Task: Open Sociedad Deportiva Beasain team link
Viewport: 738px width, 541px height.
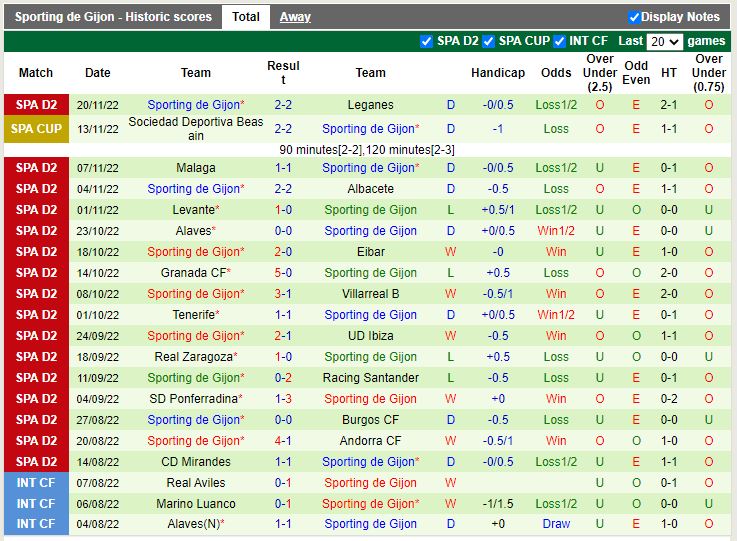Action: [196, 129]
